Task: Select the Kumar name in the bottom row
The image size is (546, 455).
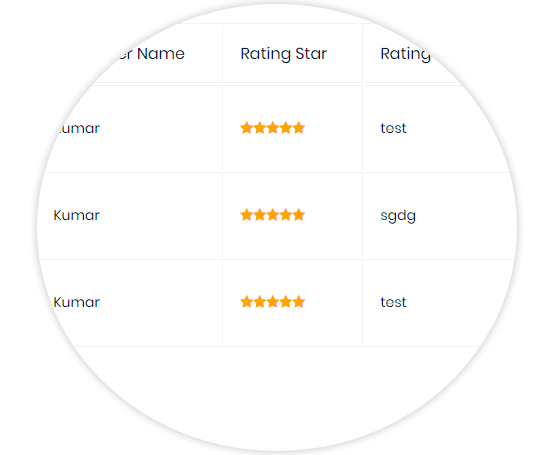Action: [x=77, y=302]
